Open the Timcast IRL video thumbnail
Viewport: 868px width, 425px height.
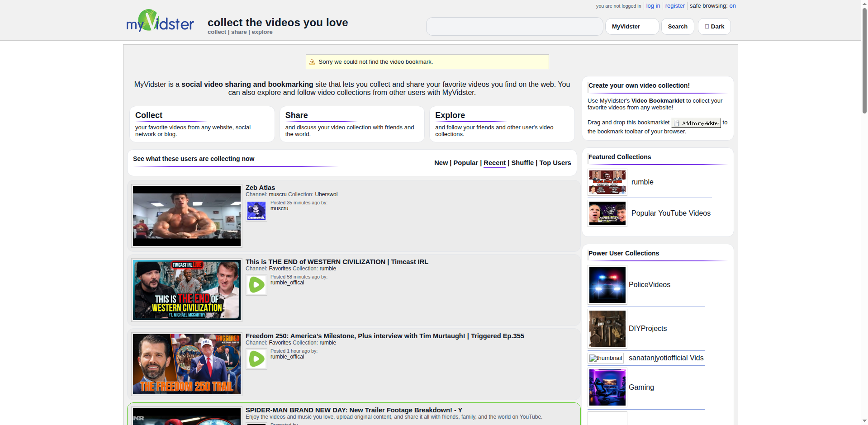click(187, 290)
